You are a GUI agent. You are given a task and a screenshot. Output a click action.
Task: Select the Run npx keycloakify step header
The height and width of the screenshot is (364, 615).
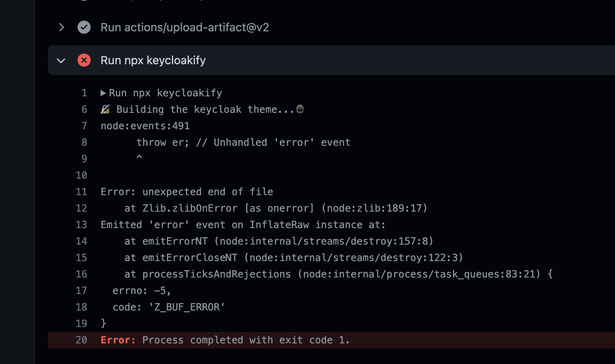[153, 60]
